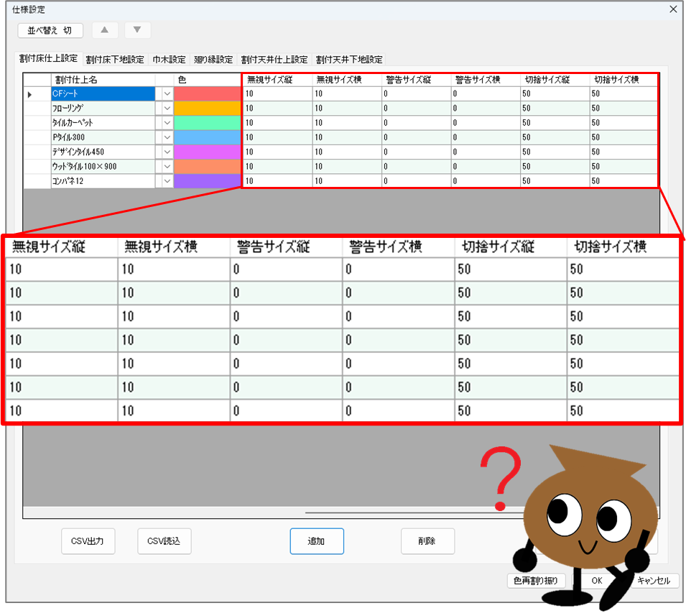686x616 pixels.
Task: Click the CSV読込 button
Action: [164, 541]
